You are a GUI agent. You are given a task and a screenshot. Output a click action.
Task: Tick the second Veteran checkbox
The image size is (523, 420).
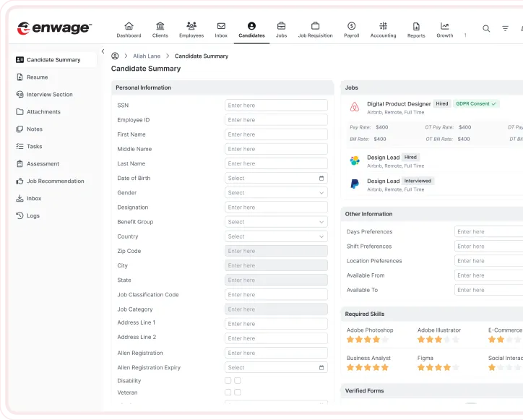[x=238, y=393]
